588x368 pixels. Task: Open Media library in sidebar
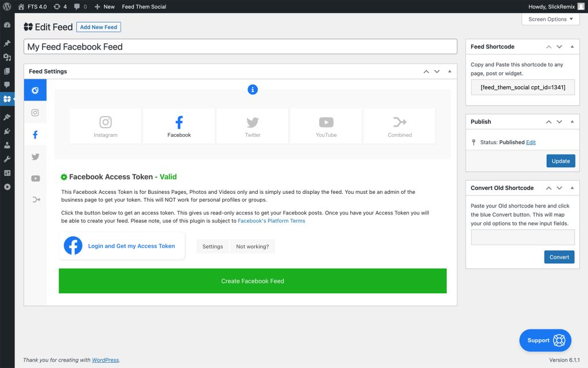7,57
